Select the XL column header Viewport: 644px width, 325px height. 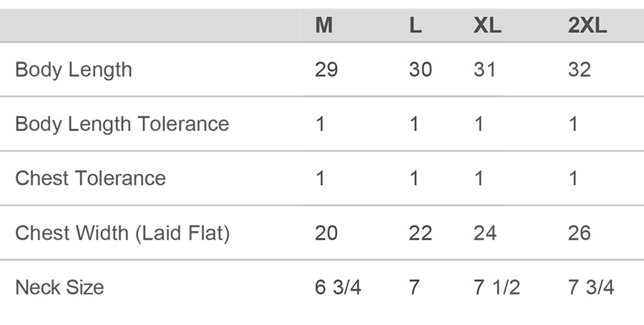[487, 26]
